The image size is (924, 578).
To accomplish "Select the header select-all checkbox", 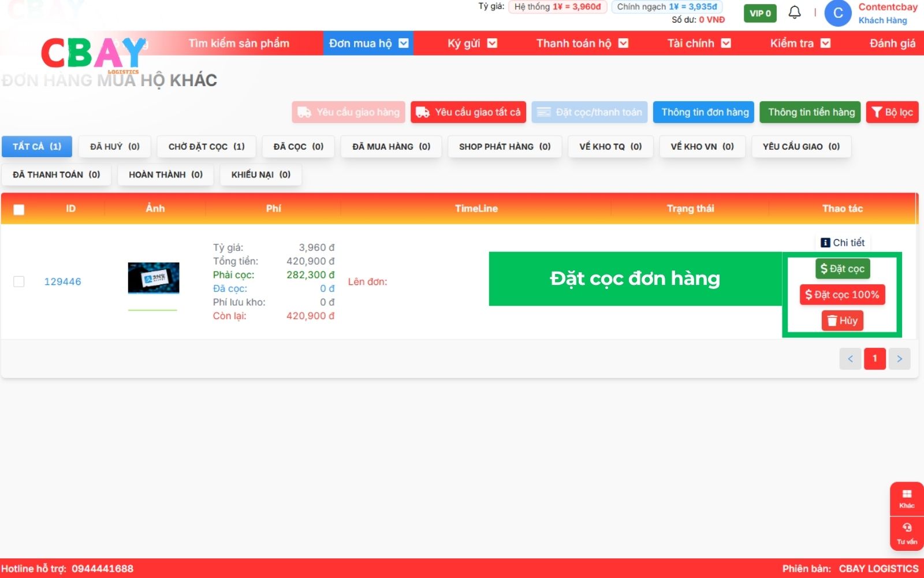I will 19,209.
